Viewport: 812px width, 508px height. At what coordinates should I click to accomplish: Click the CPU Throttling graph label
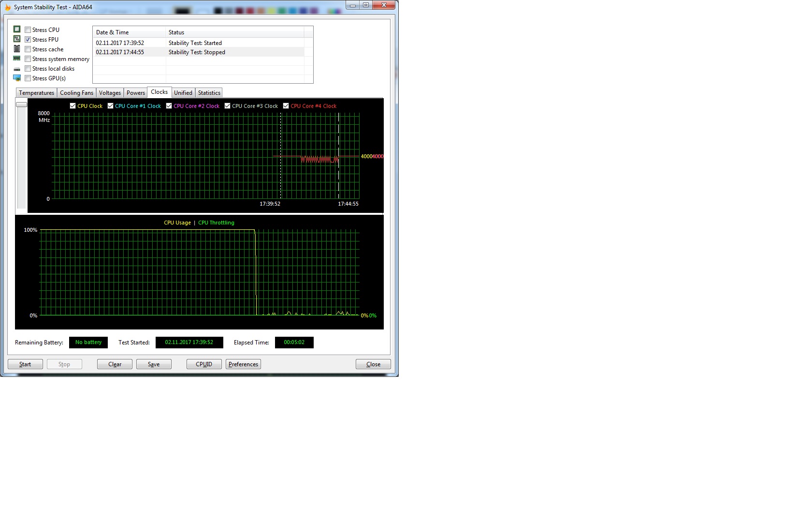click(216, 223)
